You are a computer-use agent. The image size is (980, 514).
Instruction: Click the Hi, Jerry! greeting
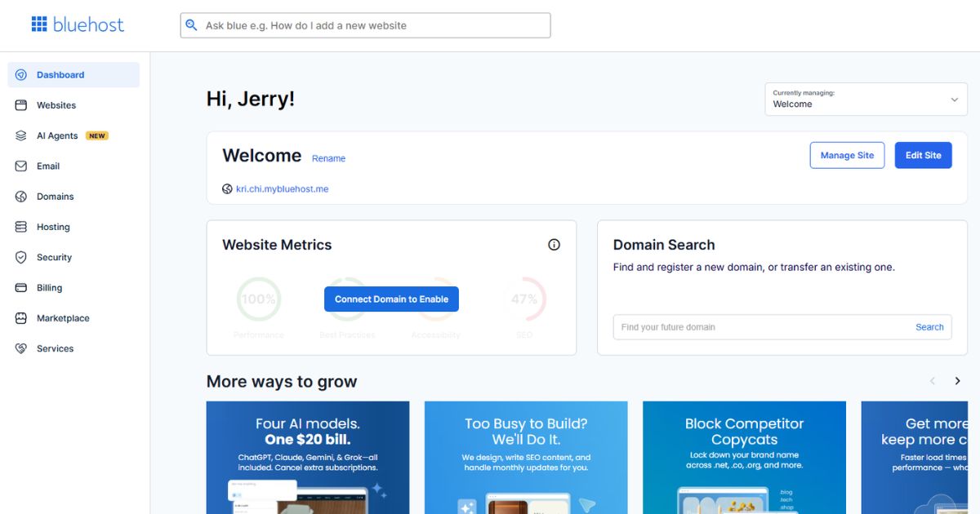(x=251, y=100)
